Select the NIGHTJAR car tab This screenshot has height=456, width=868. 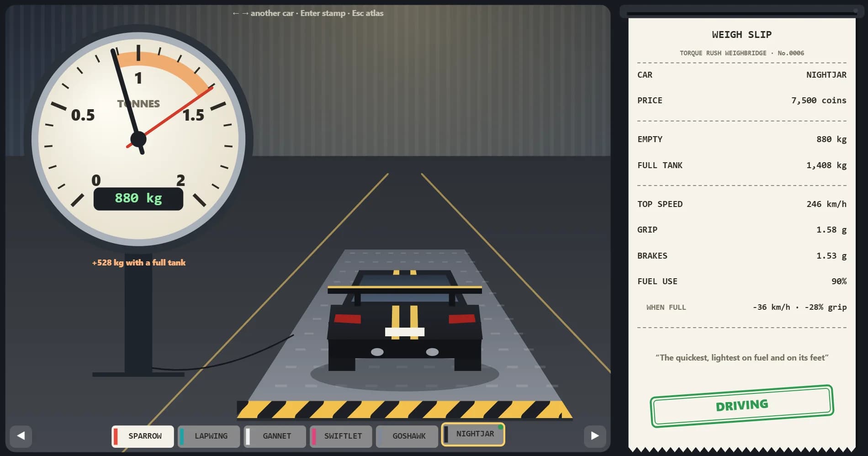pos(473,434)
